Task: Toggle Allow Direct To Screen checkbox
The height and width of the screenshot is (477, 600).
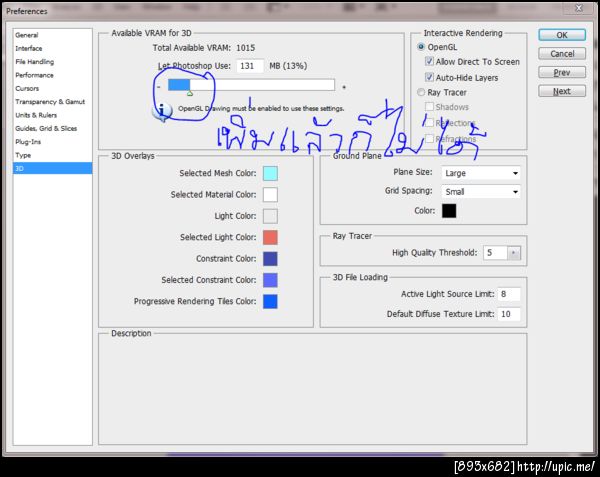Action: [429, 61]
